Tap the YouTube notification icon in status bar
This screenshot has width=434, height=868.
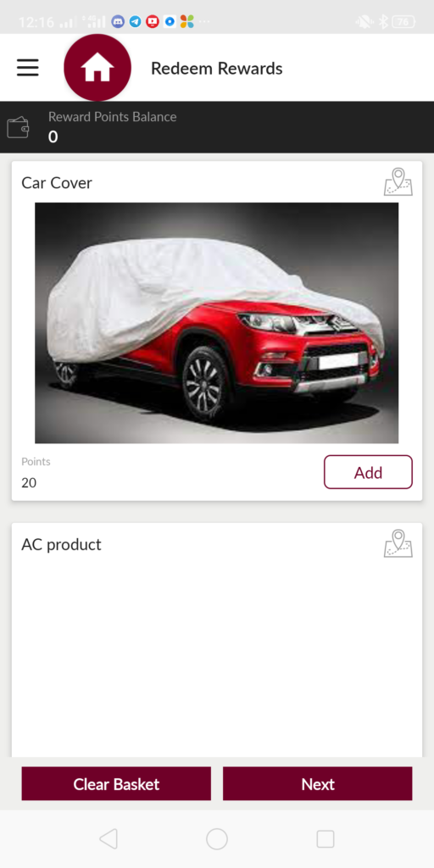click(153, 21)
